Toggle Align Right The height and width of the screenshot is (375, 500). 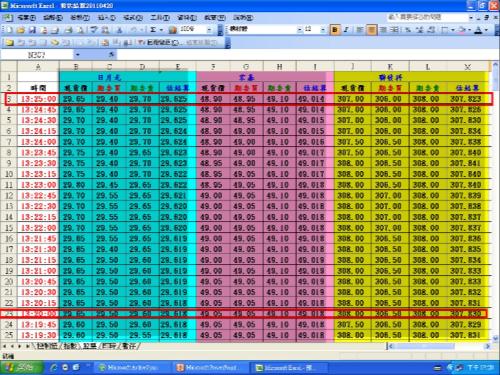[383, 30]
